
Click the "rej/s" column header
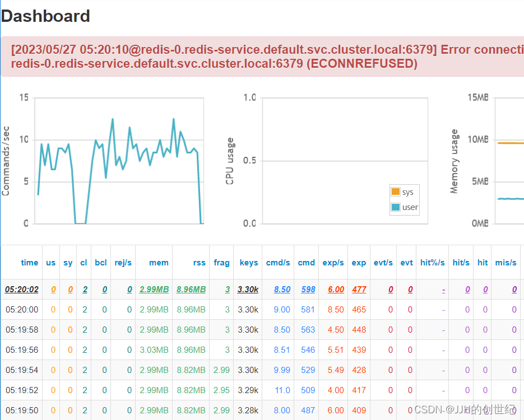(x=123, y=262)
